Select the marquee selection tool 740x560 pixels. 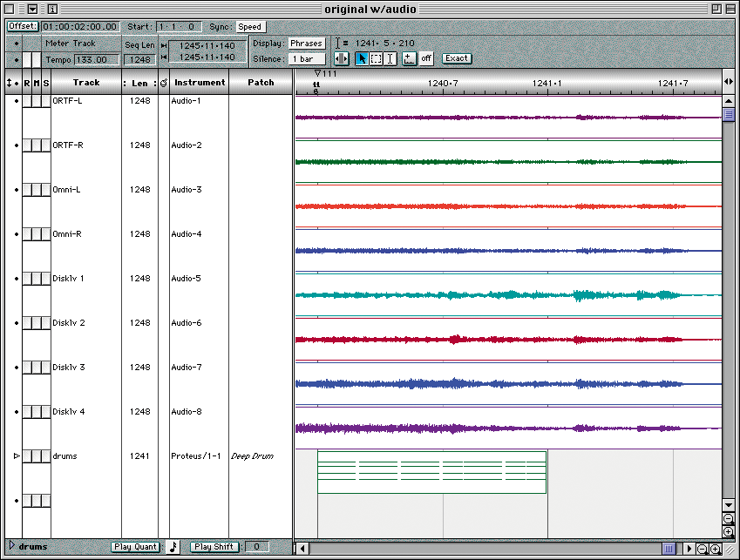coord(376,58)
